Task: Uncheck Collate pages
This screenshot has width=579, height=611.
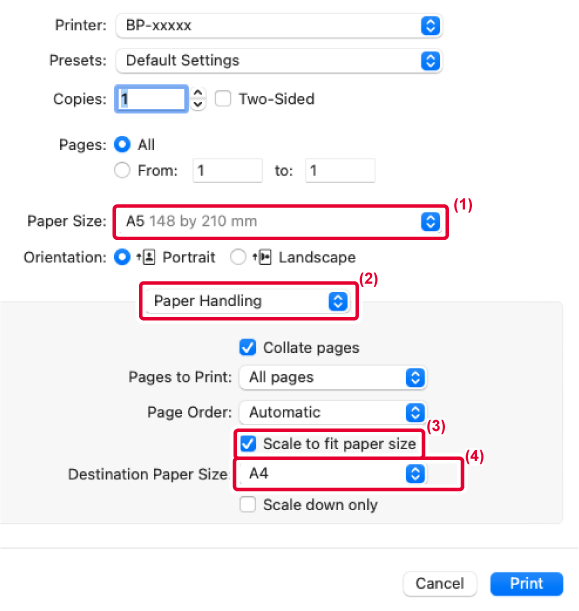Action: click(248, 348)
